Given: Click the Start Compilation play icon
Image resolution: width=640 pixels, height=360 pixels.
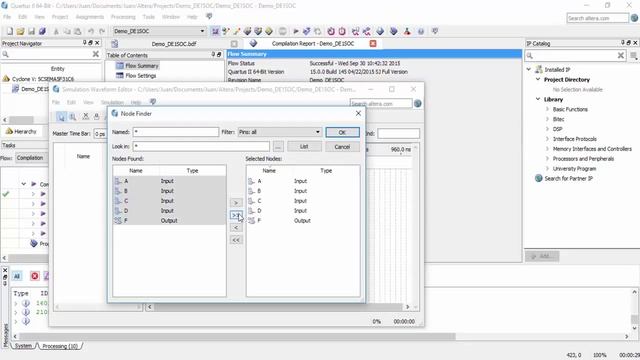Looking at the screenshot, I should [x=296, y=31].
